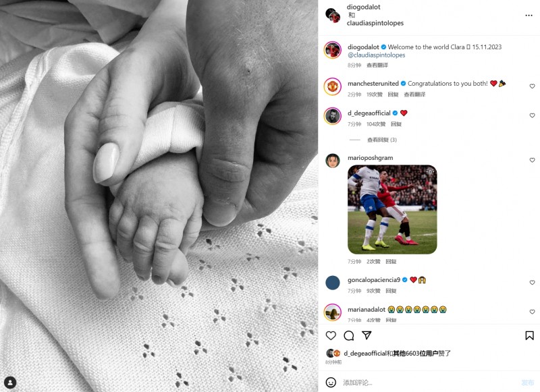Open the claudiaspintolopes co-author name
Image resolution: width=540 pixels, height=392 pixels.
click(x=375, y=23)
